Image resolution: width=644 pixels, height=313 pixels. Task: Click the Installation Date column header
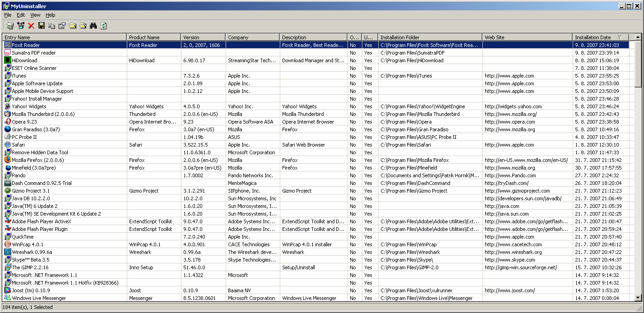(601, 37)
